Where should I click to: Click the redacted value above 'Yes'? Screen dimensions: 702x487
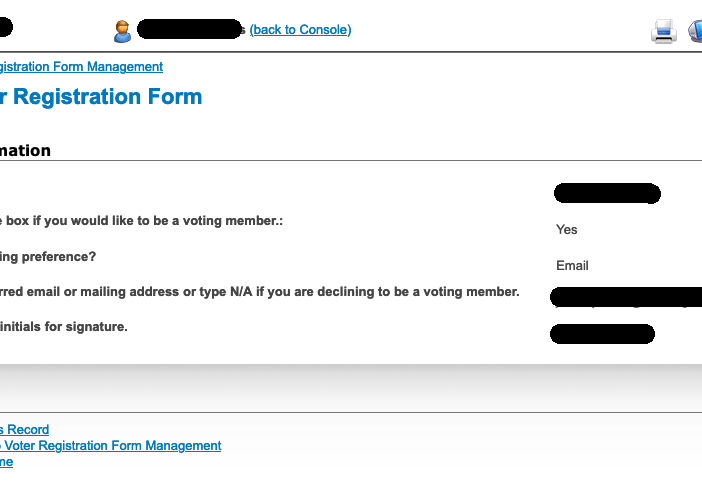tap(607, 193)
